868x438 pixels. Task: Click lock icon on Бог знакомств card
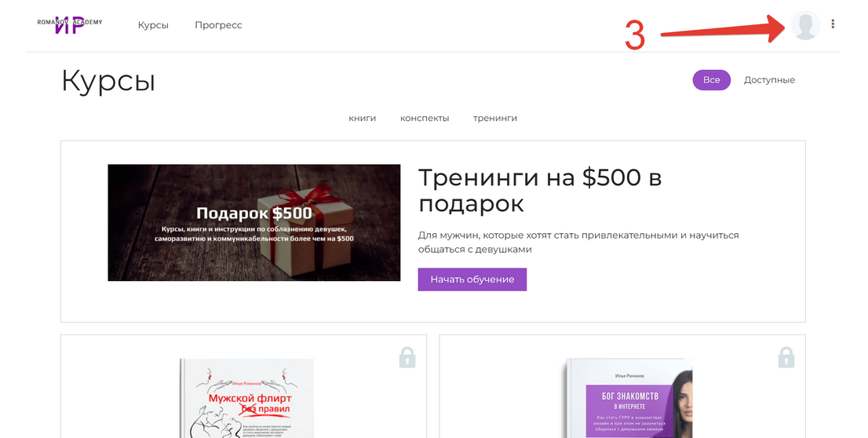(x=786, y=358)
